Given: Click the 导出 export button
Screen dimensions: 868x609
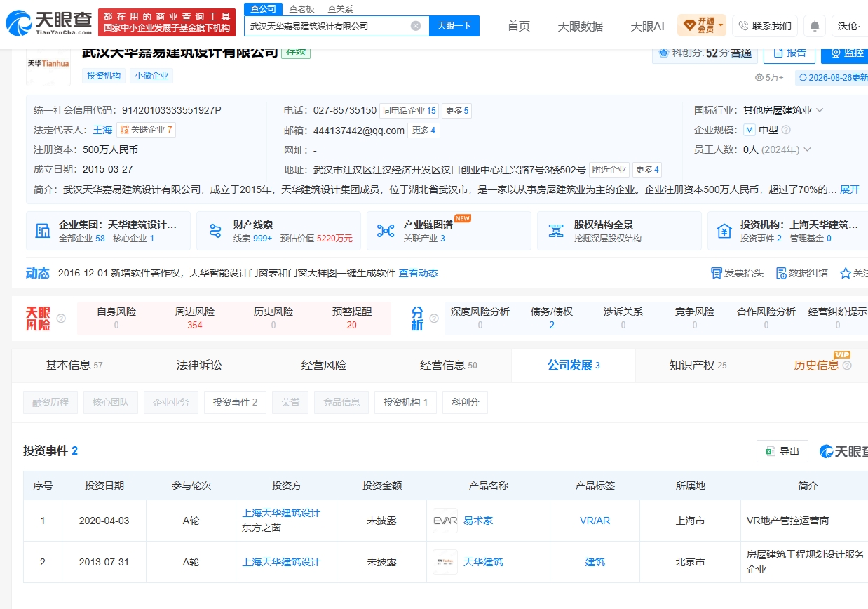Looking at the screenshot, I should tap(782, 451).
